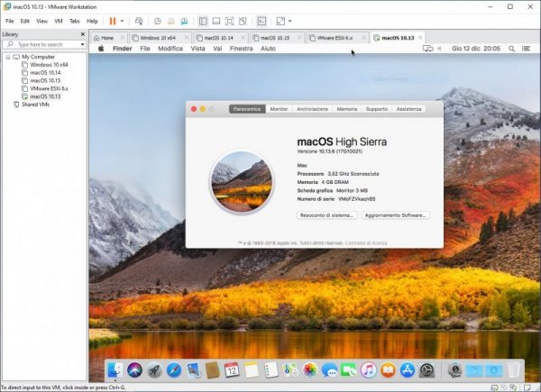Open App Store from the dock
Image resolution: width=541 pixels, height=392 pixels.
[x=408, y=370]
